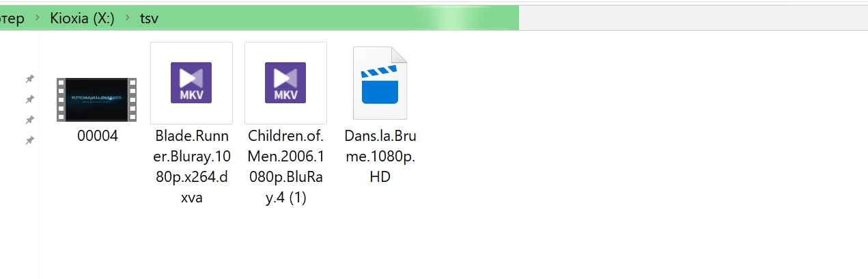Select the Children.of.Men MKV file icon

pyautogui.click(x=285, y=83)
